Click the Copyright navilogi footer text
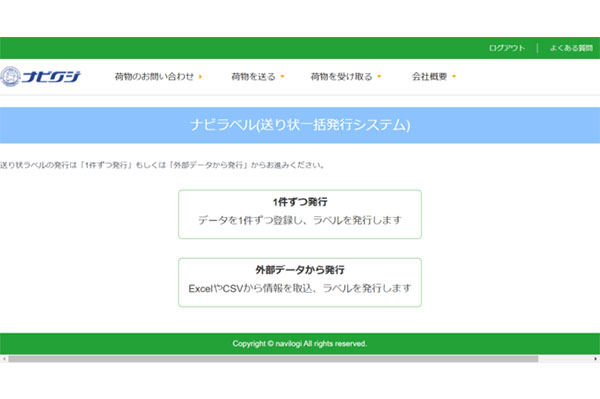The image size is (600, 399). tap(300, 344)
